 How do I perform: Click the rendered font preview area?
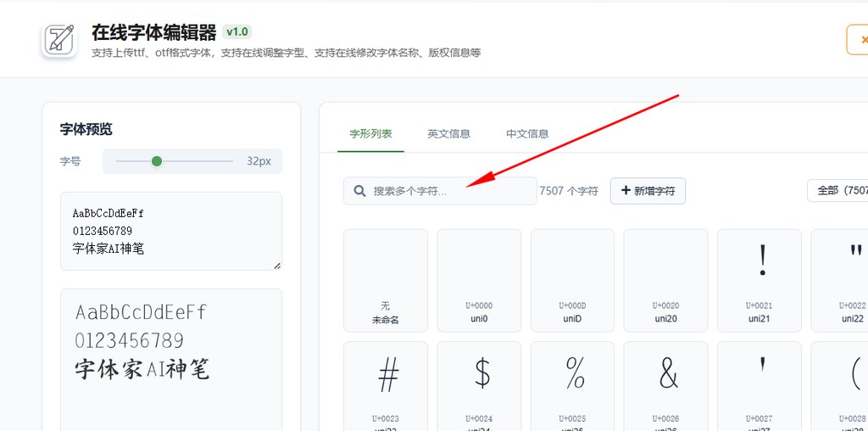point(171,360)
